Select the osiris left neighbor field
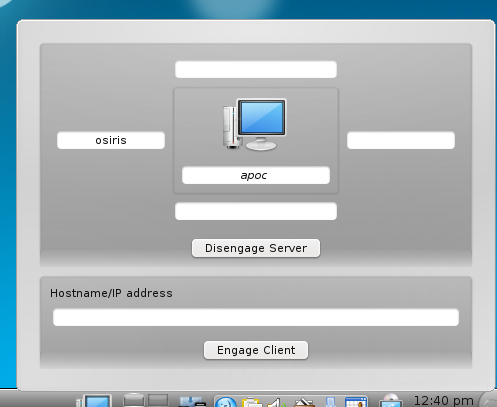This screenshot has height=407, width=497. 111,140
